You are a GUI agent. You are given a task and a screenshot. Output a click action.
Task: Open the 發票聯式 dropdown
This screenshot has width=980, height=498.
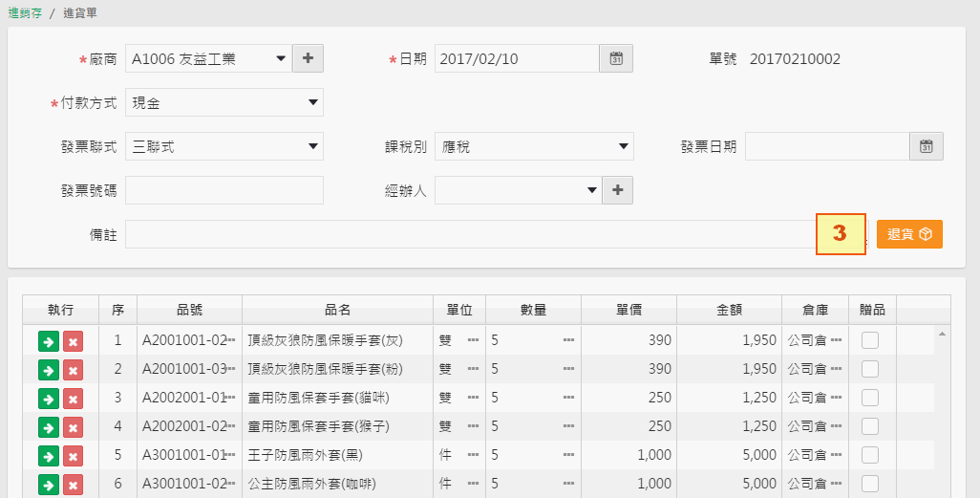(224, 146)
